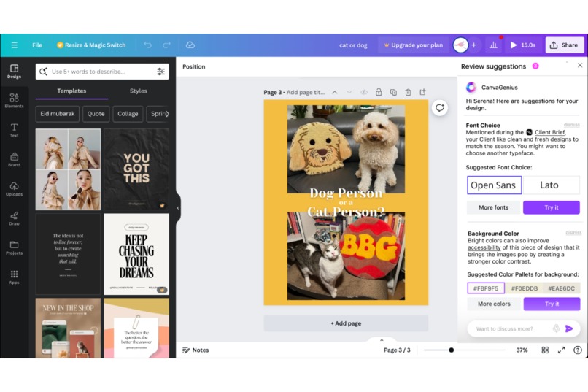
Task: Select the Eid mubarak chip
Action: click(x=58, y=114)
